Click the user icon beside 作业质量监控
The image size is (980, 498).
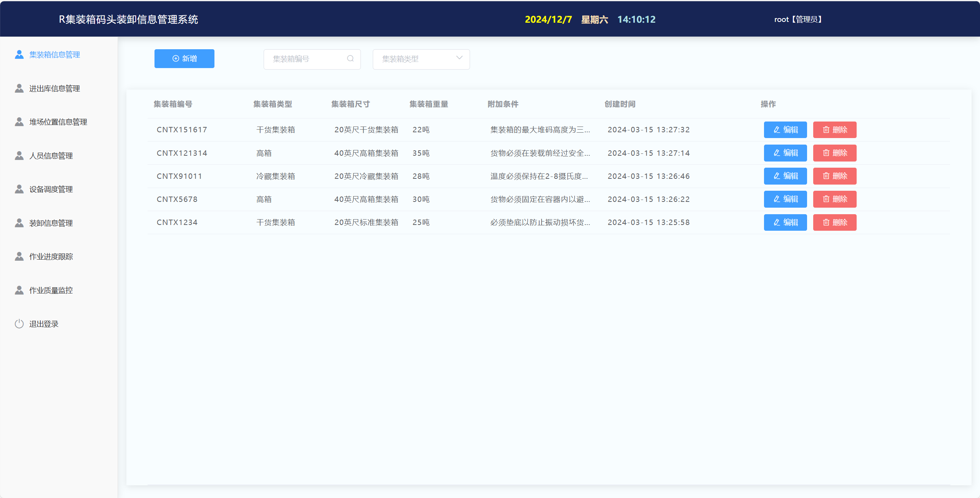19,290
